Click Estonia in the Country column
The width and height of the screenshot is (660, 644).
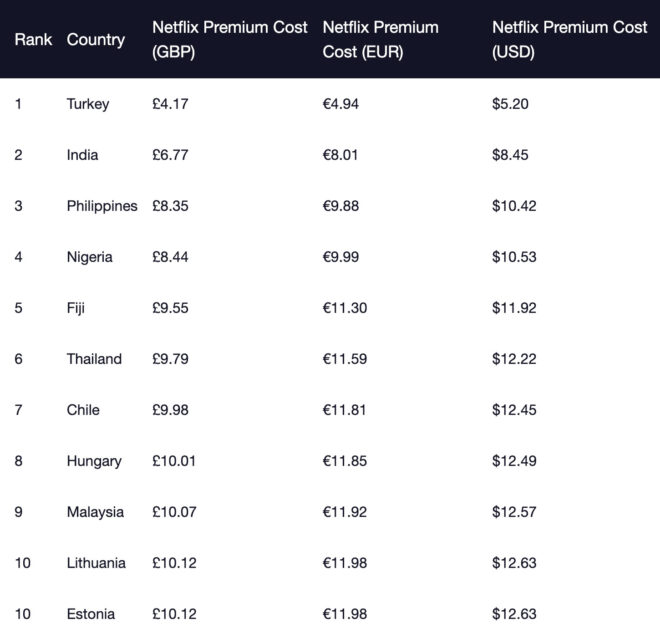coord(91,614)
